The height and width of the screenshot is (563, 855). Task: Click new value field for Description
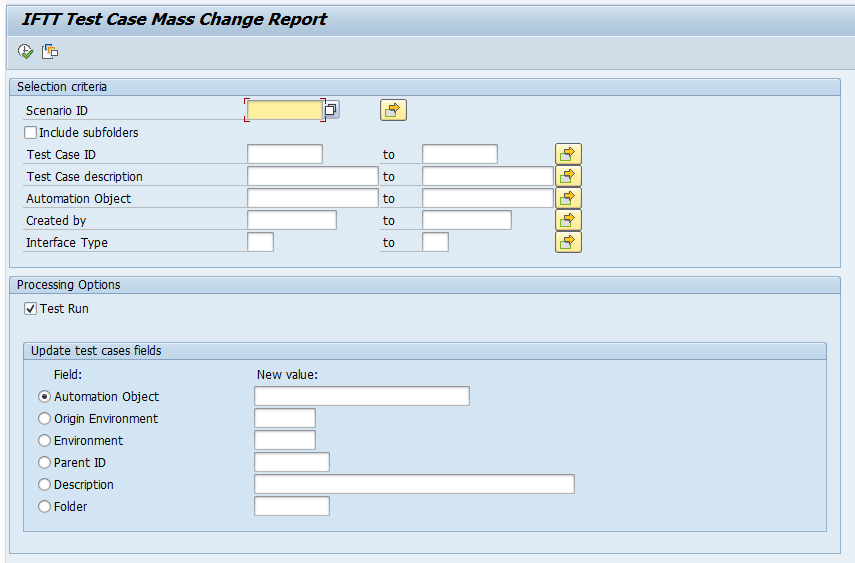[414, 484]
